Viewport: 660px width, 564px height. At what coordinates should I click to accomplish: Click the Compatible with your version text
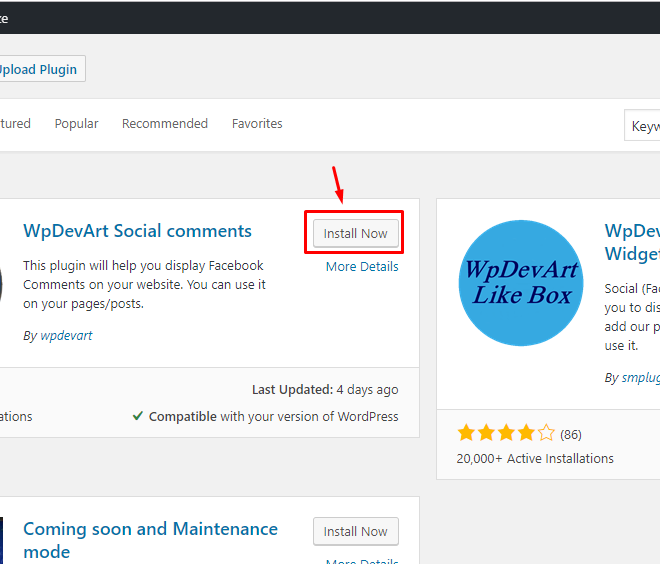(274, 416)
